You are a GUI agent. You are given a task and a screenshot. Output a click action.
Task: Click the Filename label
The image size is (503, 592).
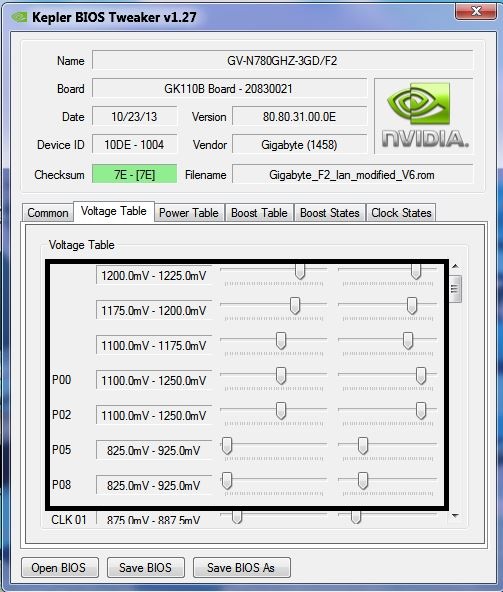205,175
